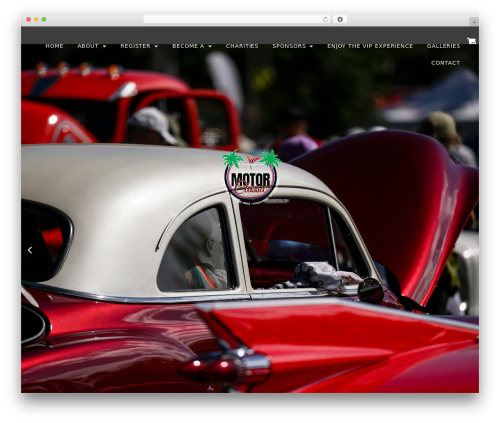Open the Galleries page
Image resolution: width=500 pixels, height=423 pixels.
coord(443,46)
